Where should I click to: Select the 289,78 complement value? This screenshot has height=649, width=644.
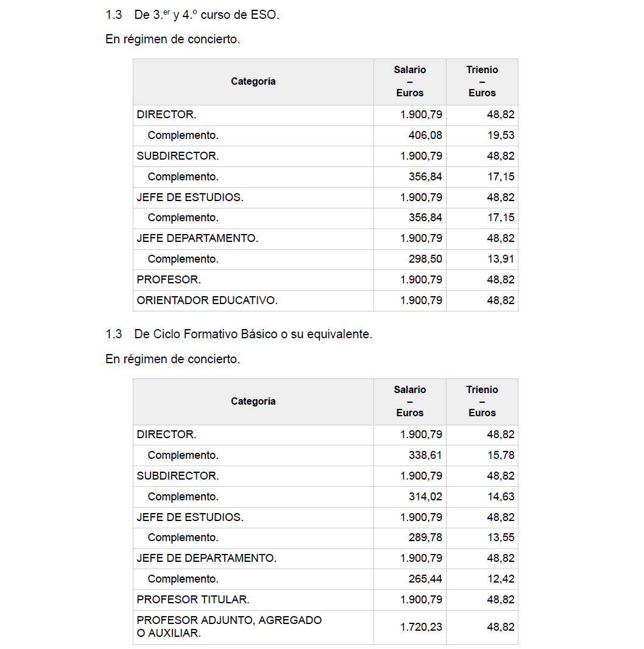click(425, 537)
